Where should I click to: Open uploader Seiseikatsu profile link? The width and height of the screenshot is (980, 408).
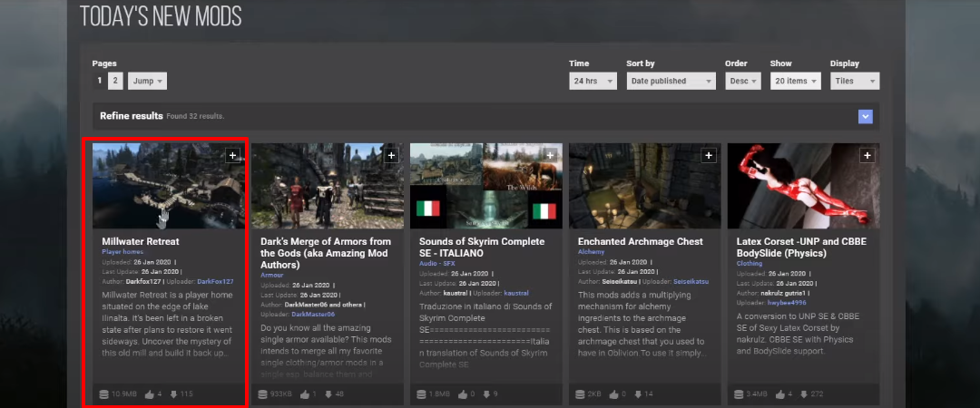(691, 282)
